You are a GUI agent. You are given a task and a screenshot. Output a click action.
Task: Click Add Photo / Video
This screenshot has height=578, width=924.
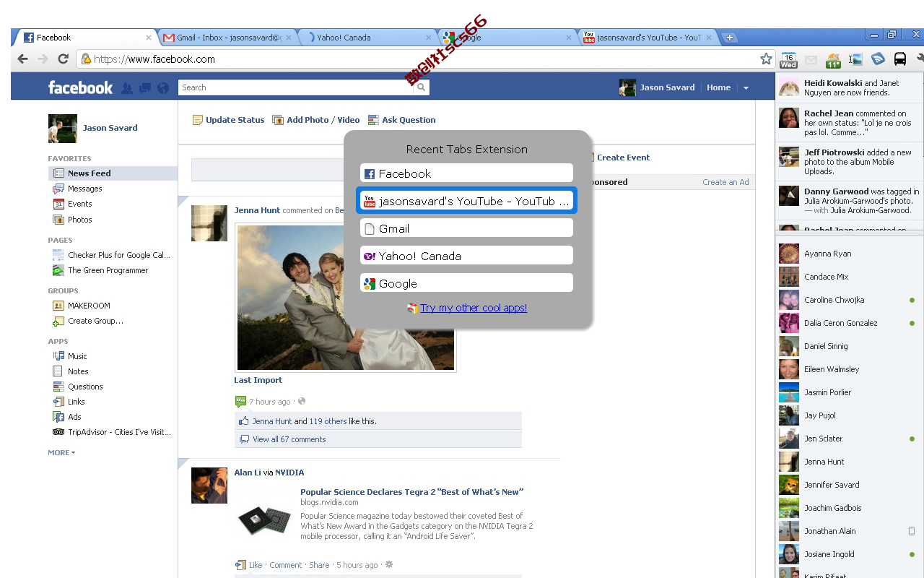pos(316,120)
